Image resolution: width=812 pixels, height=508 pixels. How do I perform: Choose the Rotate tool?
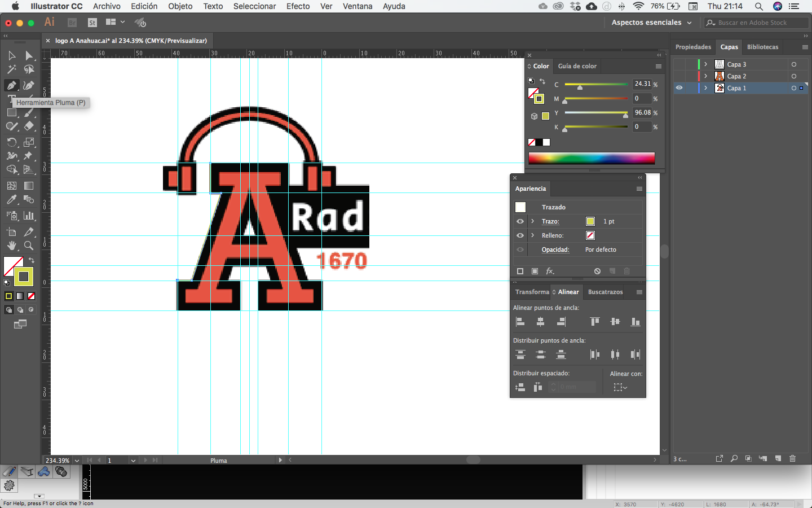click(11, 142)
